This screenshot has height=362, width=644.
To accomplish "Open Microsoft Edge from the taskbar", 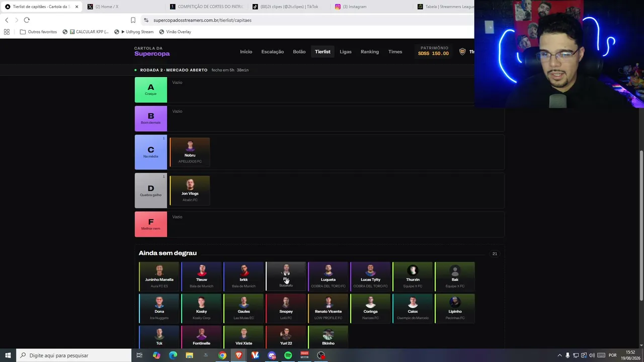I will [x=173, y=355].
